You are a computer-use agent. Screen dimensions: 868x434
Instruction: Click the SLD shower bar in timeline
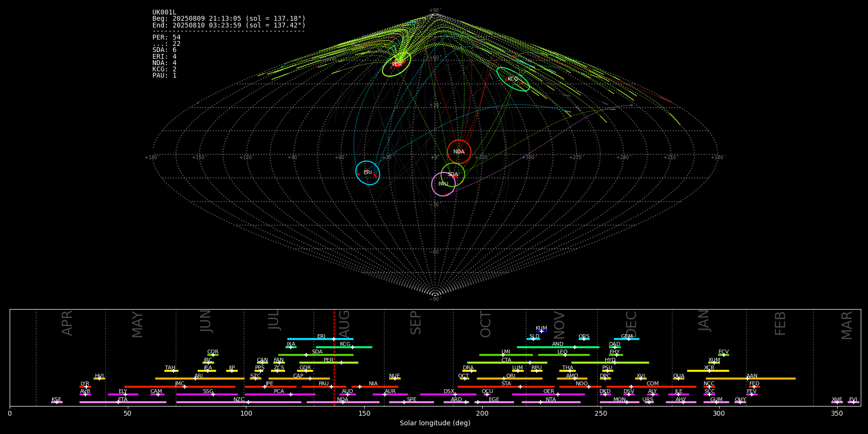(x=533, y=339)
